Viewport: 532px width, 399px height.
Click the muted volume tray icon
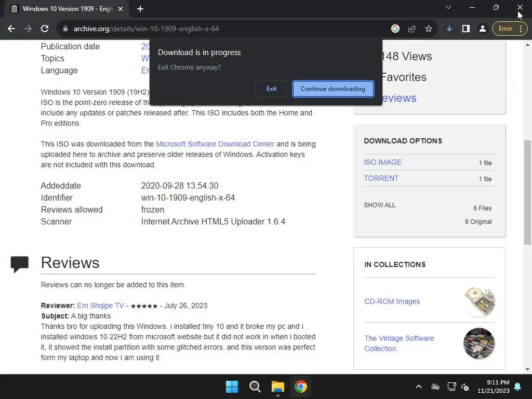[x=465, y=387]
